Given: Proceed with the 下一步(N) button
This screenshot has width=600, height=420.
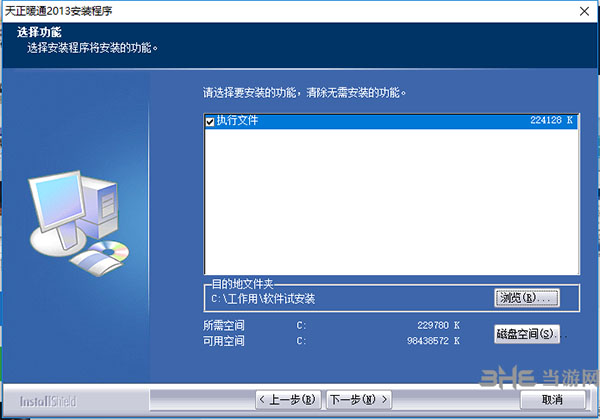Looking at the screenshot, I should [359, 400].
